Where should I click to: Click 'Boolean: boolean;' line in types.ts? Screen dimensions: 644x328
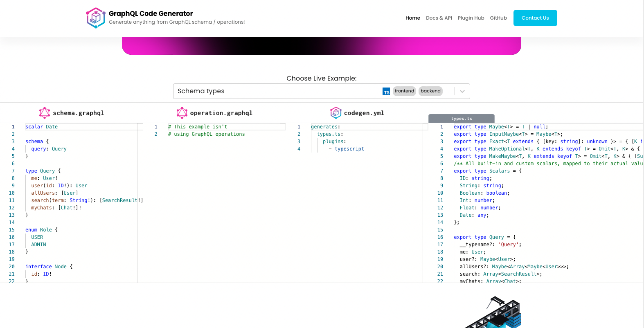click(485, 193)
